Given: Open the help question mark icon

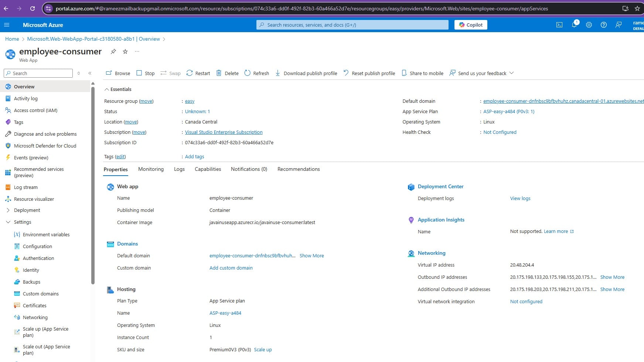Looking at the screenshot, I should point(604,25).
